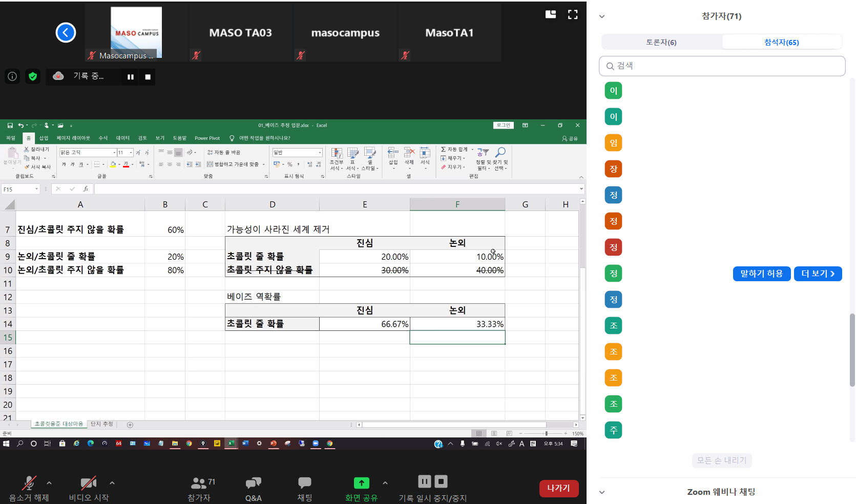Click the red 나가기 button
Screen dimensions: 856x504
[x=558, y=488]
